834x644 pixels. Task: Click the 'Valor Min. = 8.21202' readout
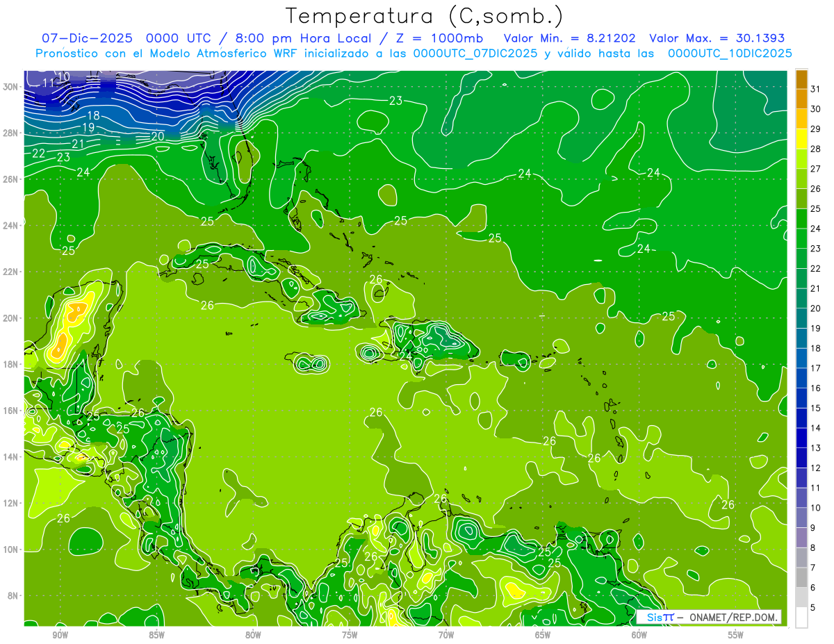[x=570, y=38]
